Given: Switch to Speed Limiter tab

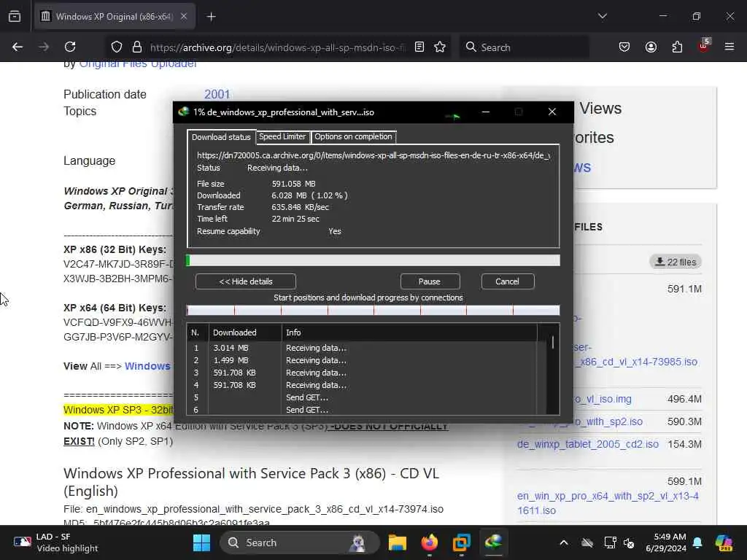Looking at the screenshot, I should click(282, 136).
